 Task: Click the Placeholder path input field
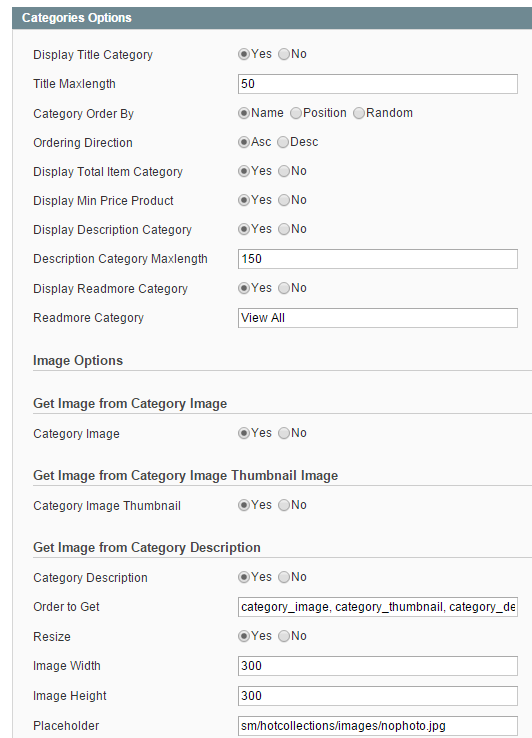378,726
